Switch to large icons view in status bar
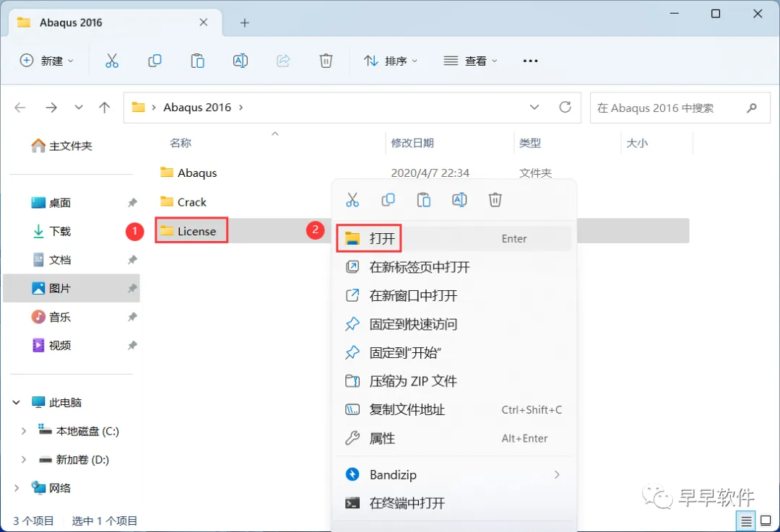780x532 pixels. [766, 521]
